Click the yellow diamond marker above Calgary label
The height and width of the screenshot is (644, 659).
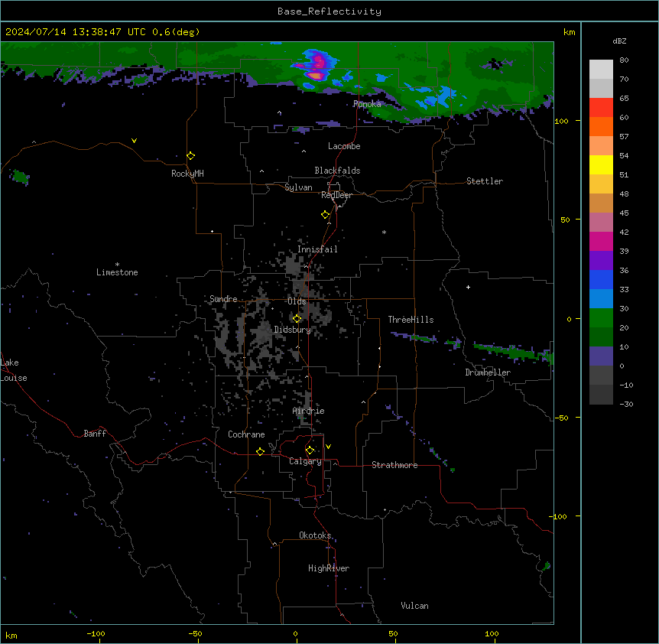coord(310,450)
